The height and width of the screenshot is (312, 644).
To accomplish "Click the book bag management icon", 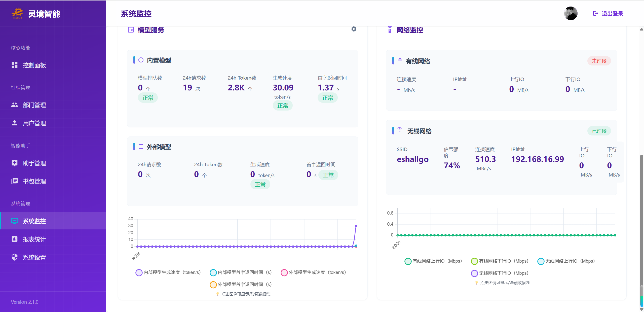I will click(x=15, y=181).
